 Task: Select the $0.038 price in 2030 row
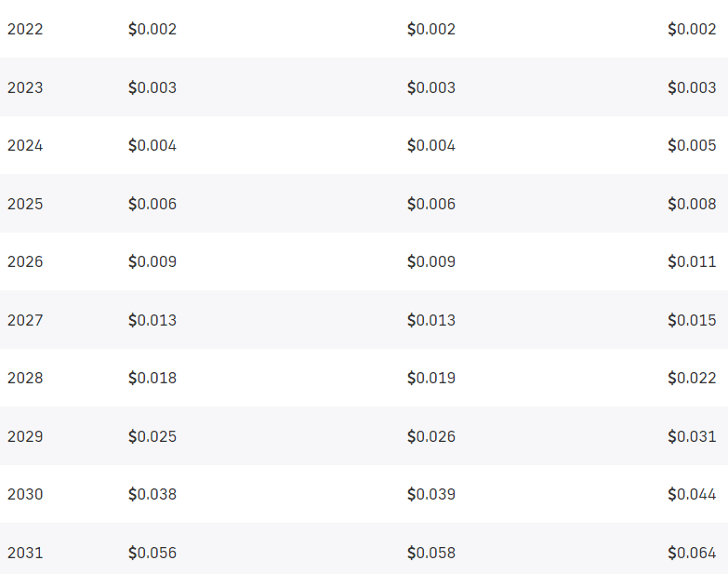point(152,494)
